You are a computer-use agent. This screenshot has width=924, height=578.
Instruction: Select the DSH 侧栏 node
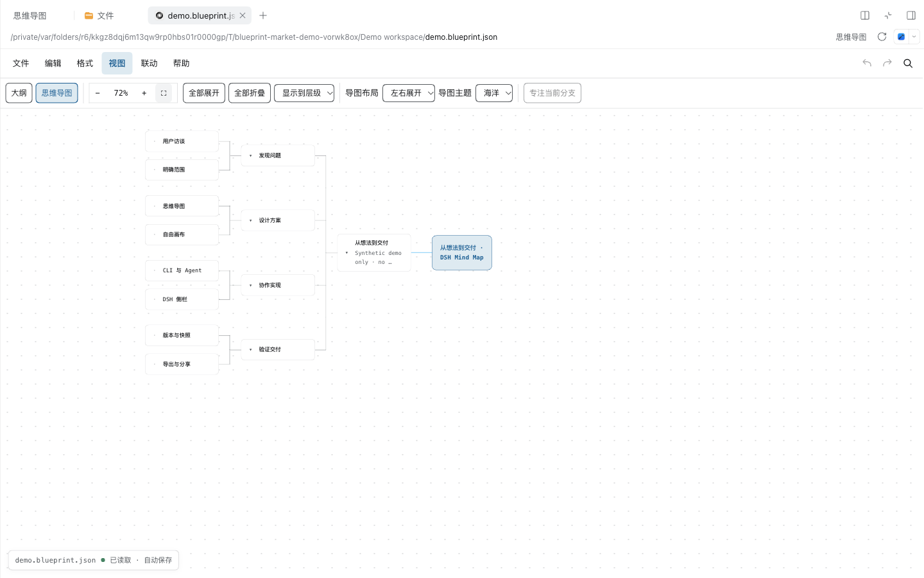pos(182,299)
